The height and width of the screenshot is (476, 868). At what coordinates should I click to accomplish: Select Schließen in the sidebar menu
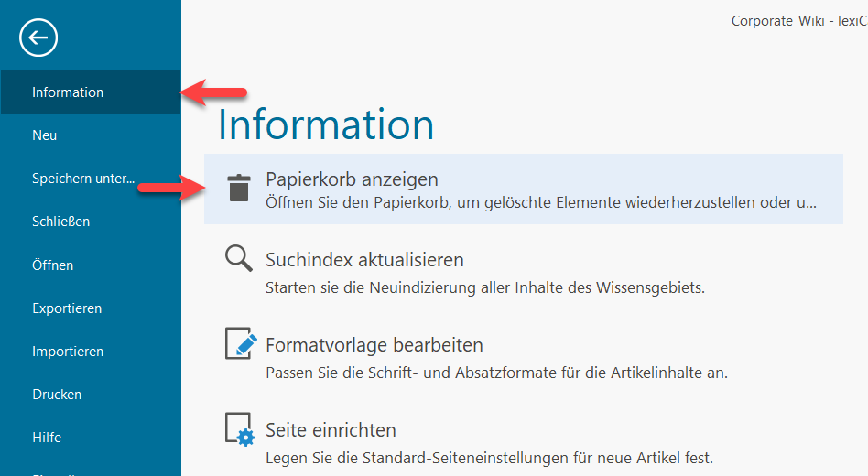coord(60,222)
